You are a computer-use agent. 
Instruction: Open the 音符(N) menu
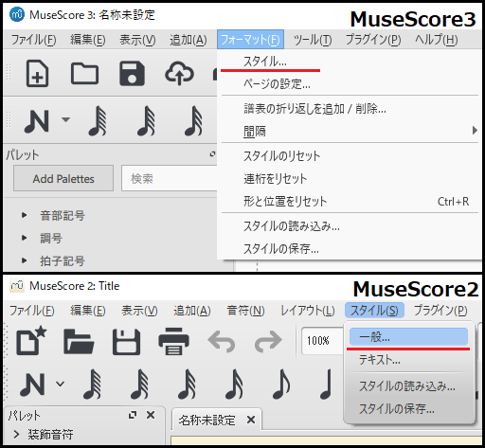click(245, 311)
